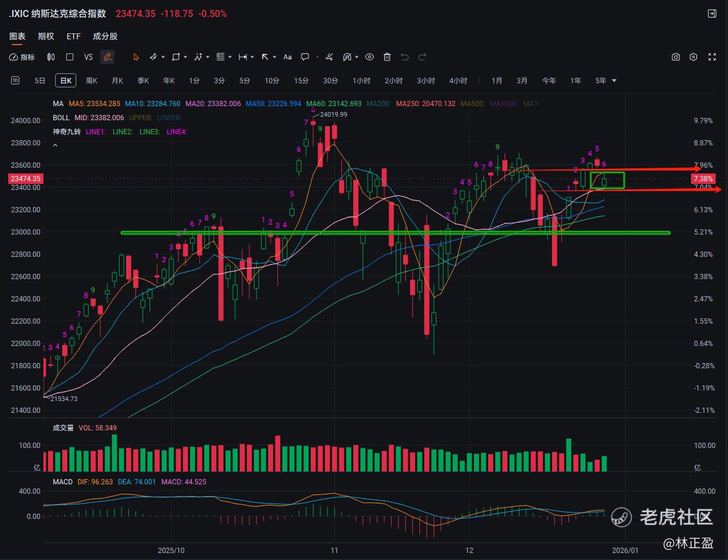This screenshot has height=560, width=728.
Task: Select the 30分 interval
Action: (330, 81)
